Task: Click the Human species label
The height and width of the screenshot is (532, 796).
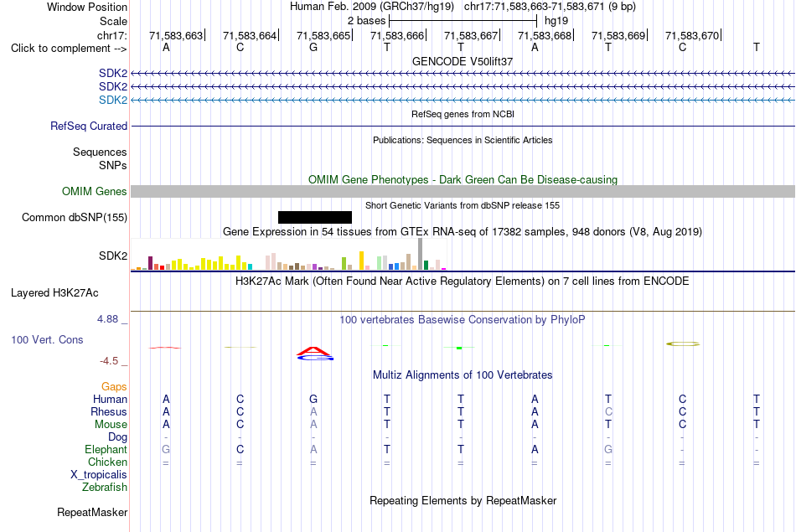Action: coord(110,400)
